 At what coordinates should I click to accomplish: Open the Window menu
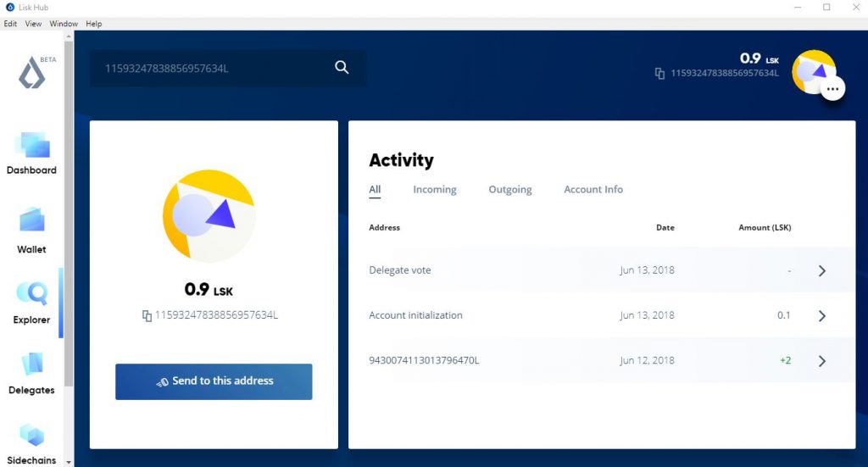[x=64, y=24]
